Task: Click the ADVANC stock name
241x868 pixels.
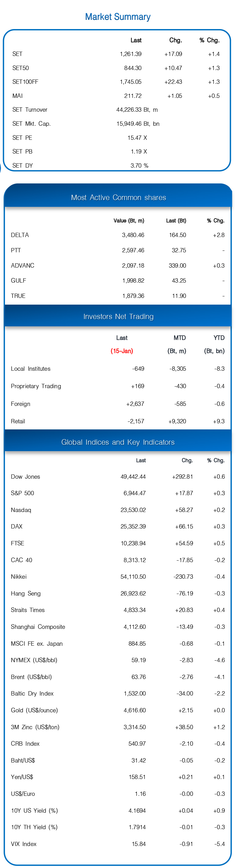Action: [23, 265]
